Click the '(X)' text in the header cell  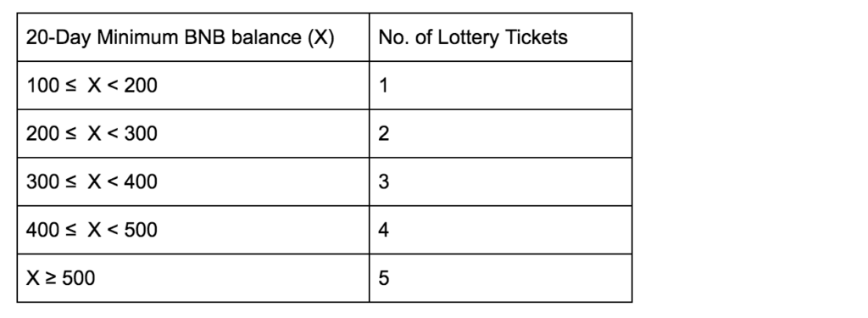pyautogui.click(x=320, y=38)
